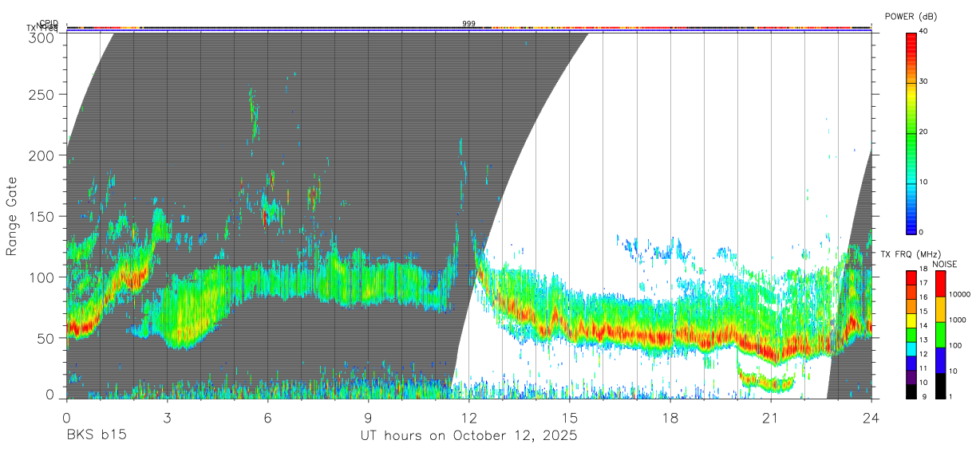
Task: Click the green segment of the NOISE legend
Action: pyautogui.click(x=940, y=335)
